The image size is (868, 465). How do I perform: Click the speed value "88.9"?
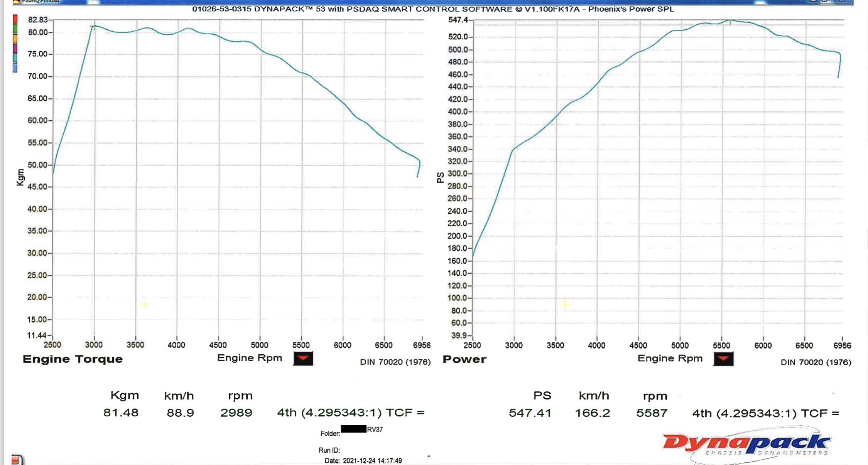[x=180, y=413]
